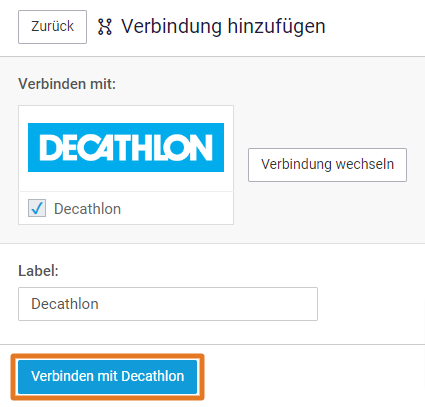The height and width of the screenshot is (407, 425).
Task: Click the Verbindung wechseln button
Action: tap(327, 165)
